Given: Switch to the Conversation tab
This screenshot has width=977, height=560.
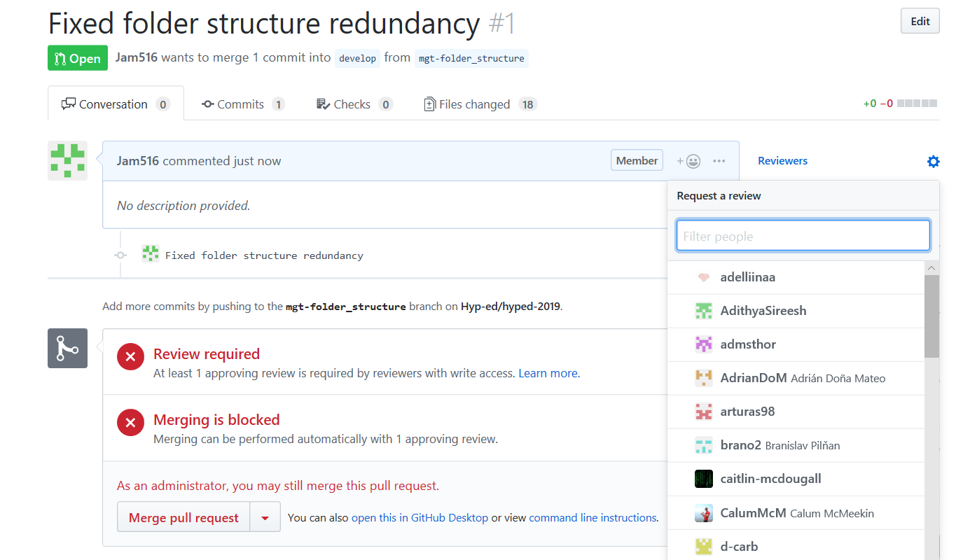Looking at the screenshot, I should 116,104.
